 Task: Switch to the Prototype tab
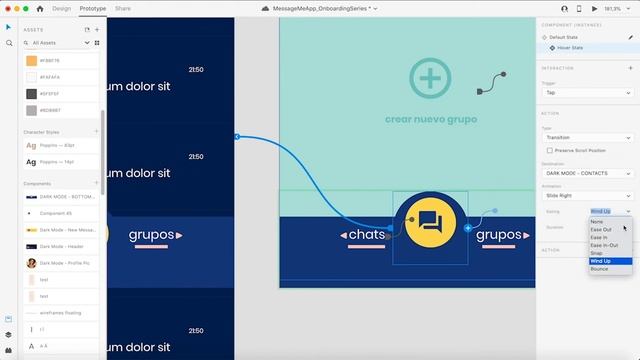pyautogui.click(x=93, y=9)
